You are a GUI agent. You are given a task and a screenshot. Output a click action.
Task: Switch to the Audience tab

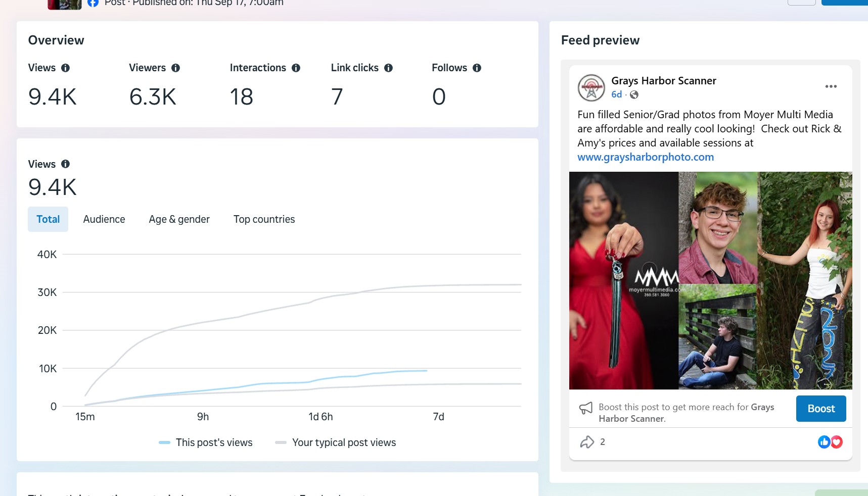pyautogui.click(x=104, y=219)
